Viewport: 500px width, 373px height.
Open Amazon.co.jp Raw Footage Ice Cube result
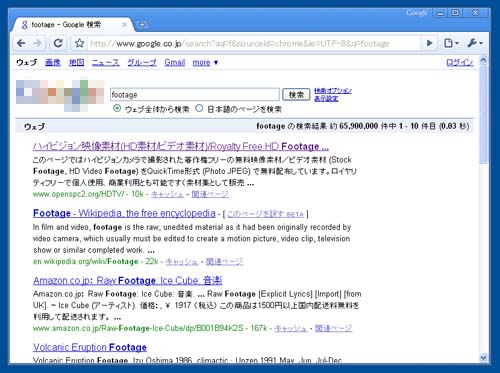click(128, 281)
